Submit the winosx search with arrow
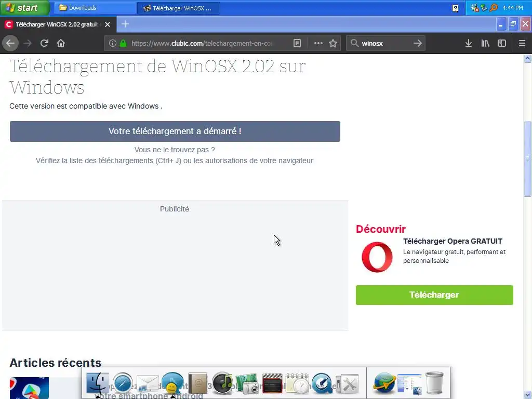Screen dimensions: 532x399 tap(418, 43)
